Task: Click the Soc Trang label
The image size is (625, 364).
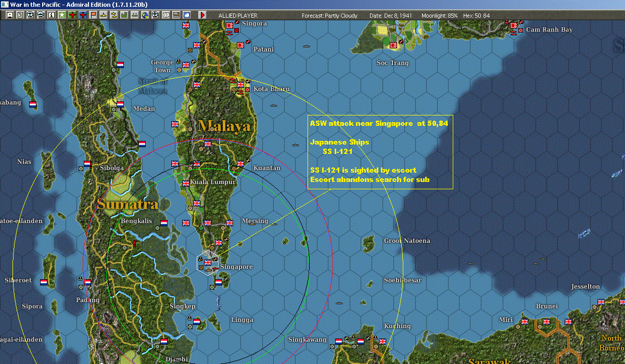Action: pos(393,63)
